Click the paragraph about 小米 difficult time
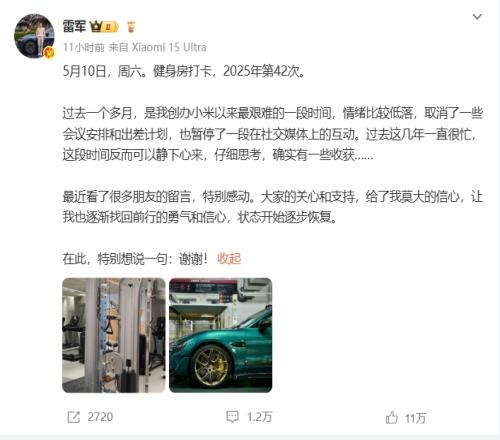The height and width of the screenshot is (440, 500). [273, 134]
